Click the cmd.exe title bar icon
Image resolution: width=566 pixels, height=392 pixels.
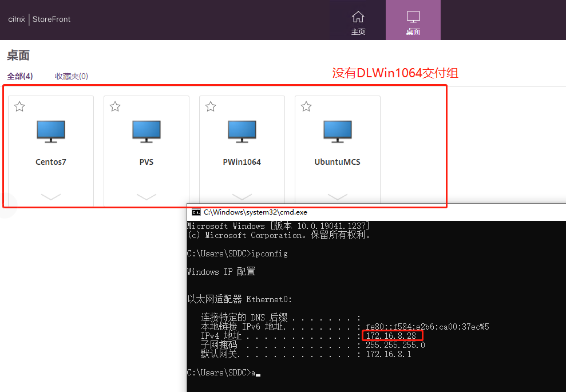(195, 212)
